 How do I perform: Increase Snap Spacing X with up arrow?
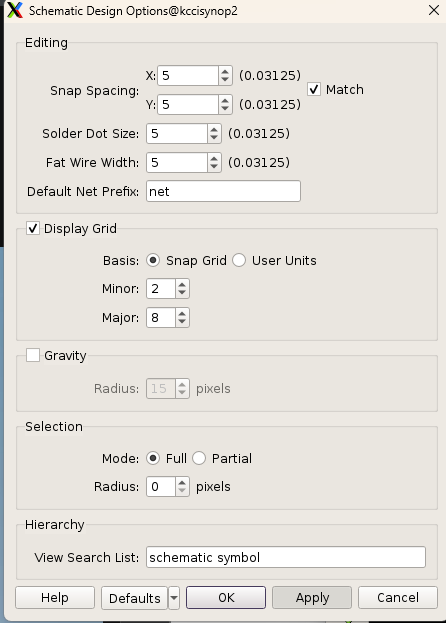tap(225, 72)
